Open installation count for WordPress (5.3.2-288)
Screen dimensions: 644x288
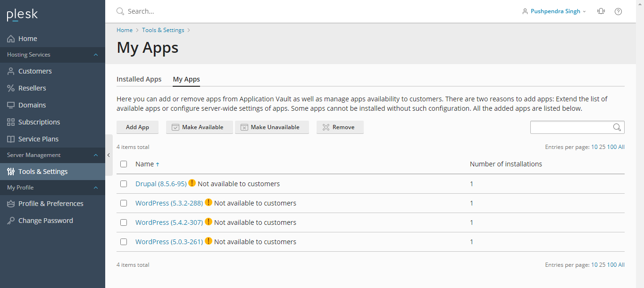tap(471, 203)
